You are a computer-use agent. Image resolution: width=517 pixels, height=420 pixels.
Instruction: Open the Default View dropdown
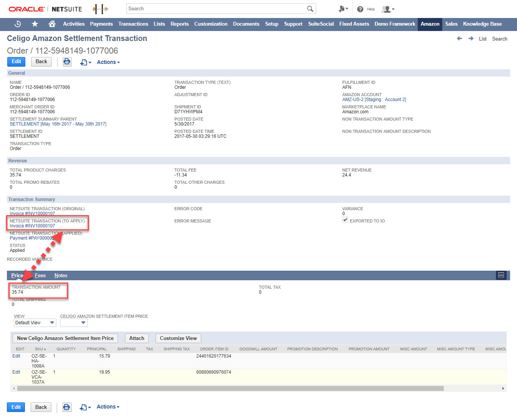tap(35, 323)
